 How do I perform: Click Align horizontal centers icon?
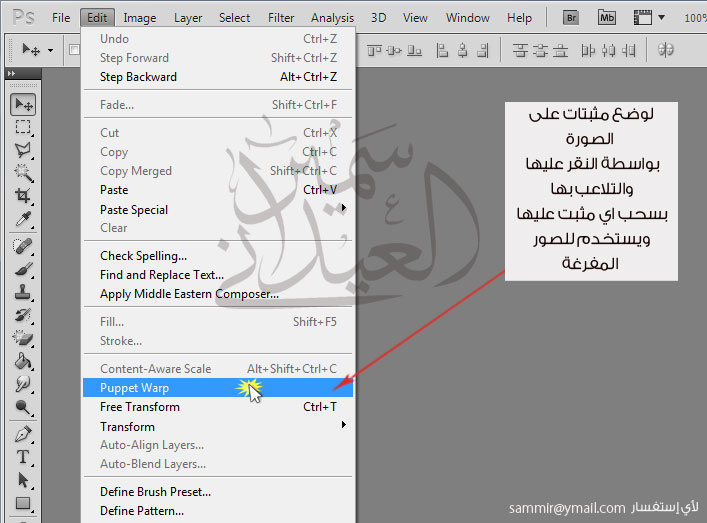click(463, 50)
